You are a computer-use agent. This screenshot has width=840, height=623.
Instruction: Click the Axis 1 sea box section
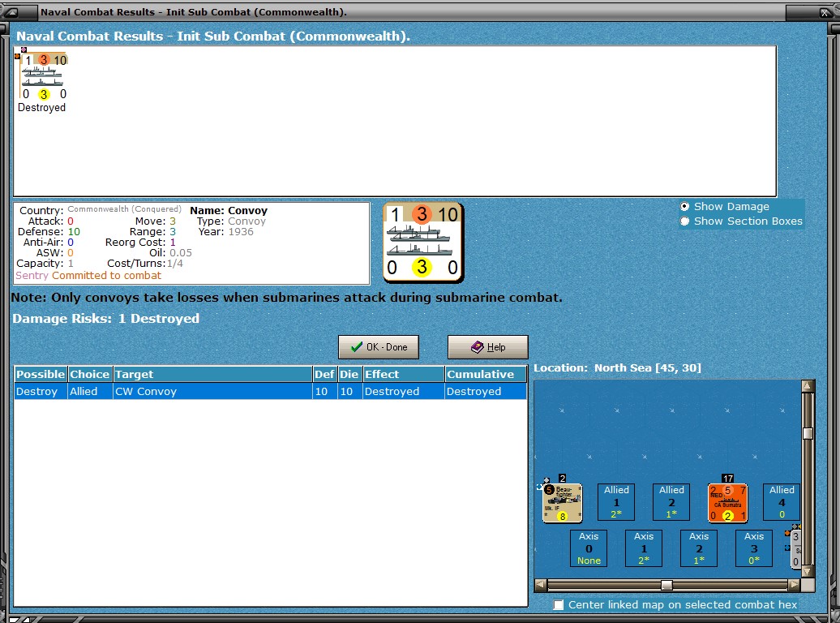(644, 548)
